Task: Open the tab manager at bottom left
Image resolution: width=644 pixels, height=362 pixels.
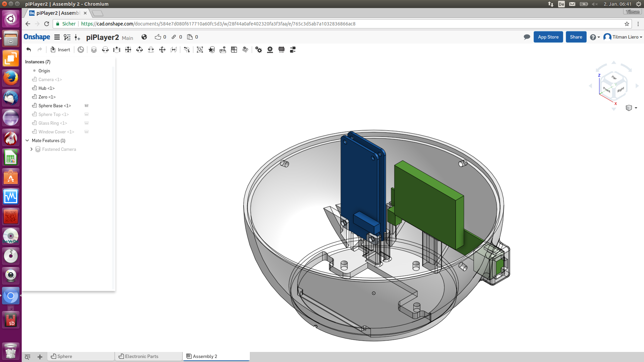Action: click(x=28, y=357)
